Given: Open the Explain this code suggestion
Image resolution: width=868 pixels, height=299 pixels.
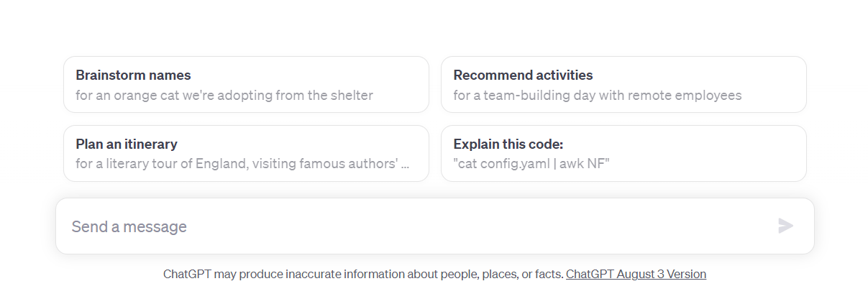Looking at the screenshot, I should click(623, 154).
